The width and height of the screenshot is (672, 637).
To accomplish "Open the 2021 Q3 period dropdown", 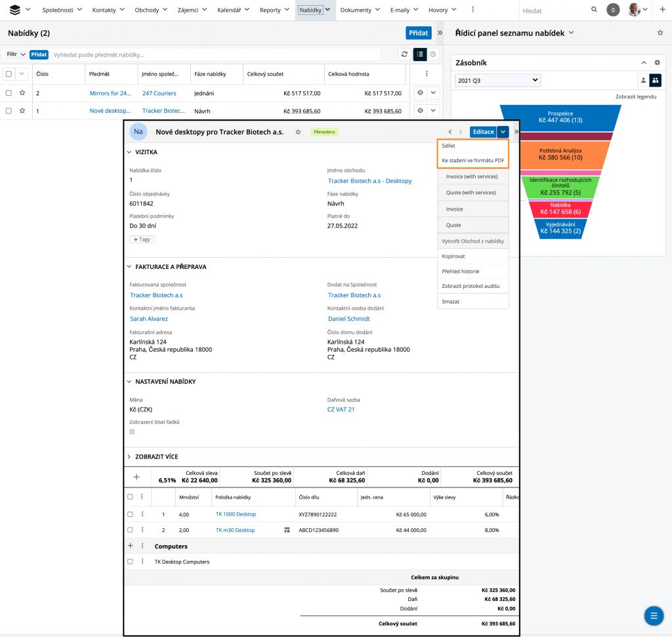I will 497,80.
